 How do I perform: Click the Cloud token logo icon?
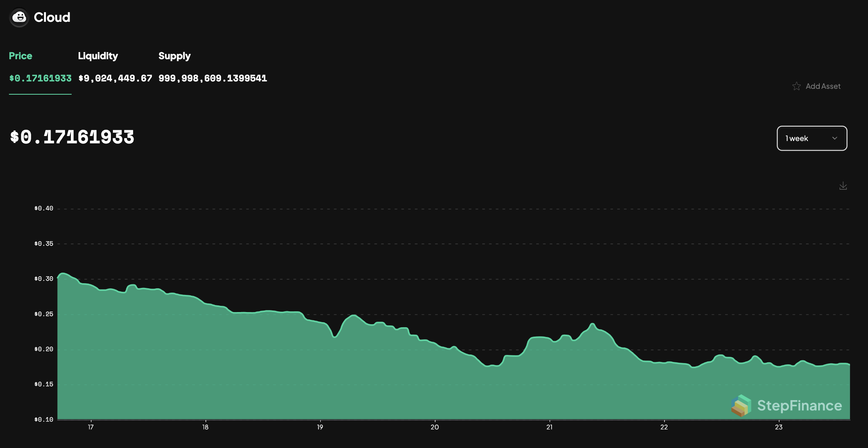tap(19, 18)
